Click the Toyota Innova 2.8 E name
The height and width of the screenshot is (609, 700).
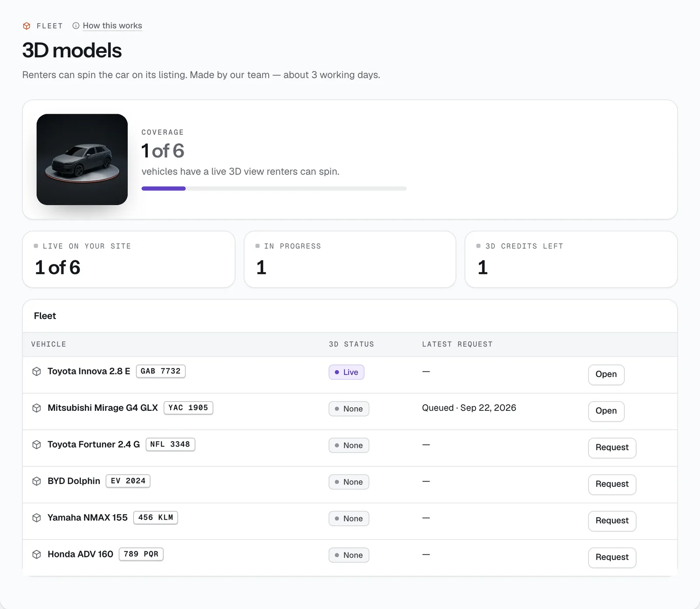pos(89,371)
